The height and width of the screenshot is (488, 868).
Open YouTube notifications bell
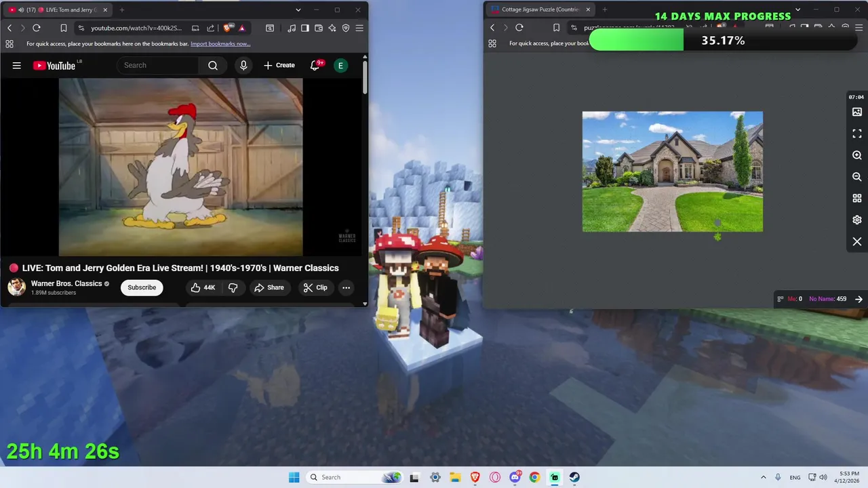pos(315,65)
